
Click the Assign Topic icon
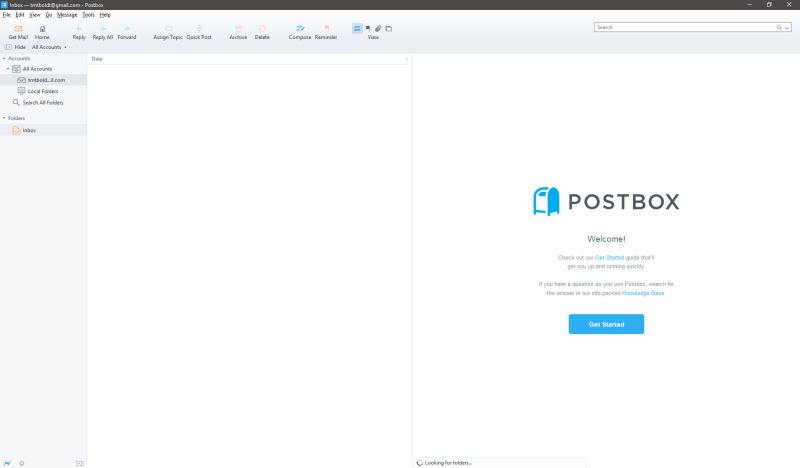(168, 29)
